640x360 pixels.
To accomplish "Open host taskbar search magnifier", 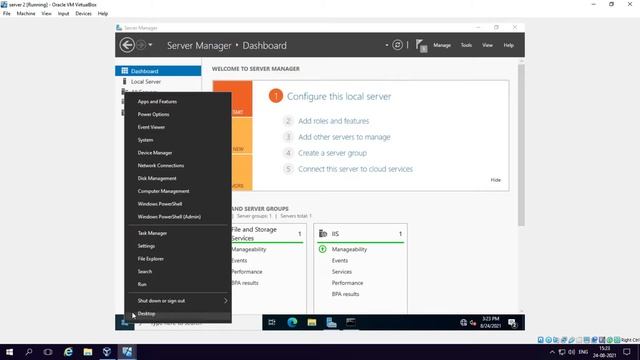I will pyautogui.click(x=29, y=352).
